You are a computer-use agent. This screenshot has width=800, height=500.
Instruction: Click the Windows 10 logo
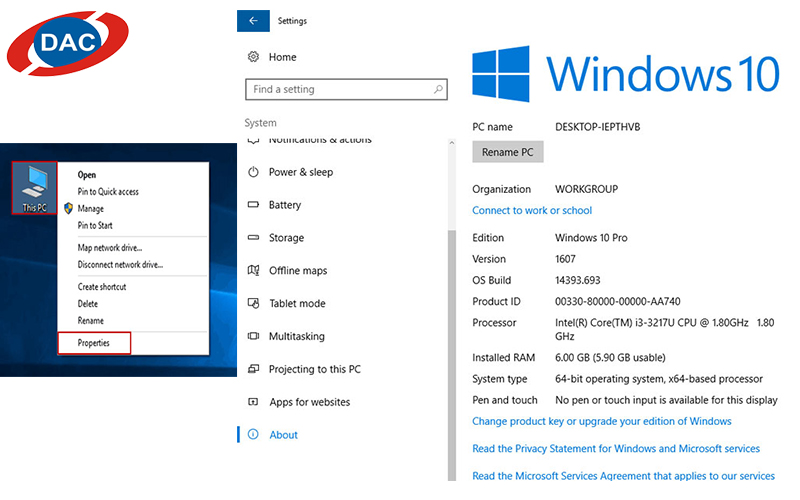click(626, 74)
